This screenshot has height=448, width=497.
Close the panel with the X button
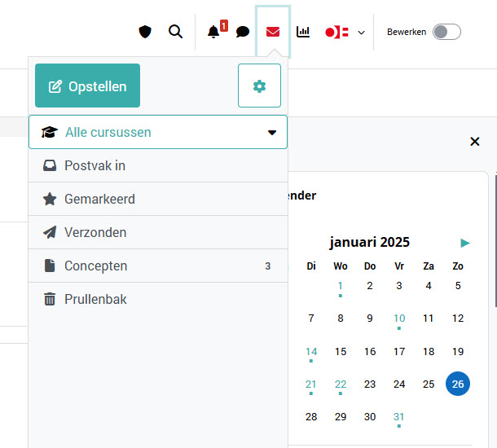click(475, 142)
